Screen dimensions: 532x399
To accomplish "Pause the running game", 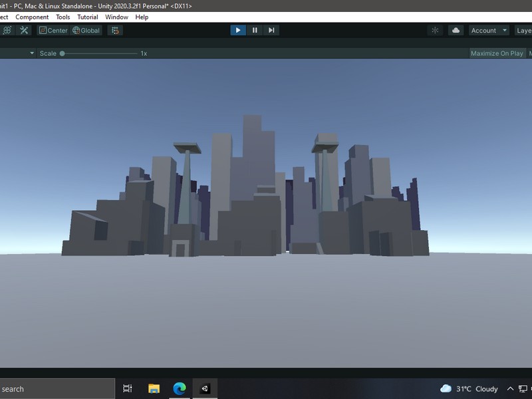I will tap(254, 29).
